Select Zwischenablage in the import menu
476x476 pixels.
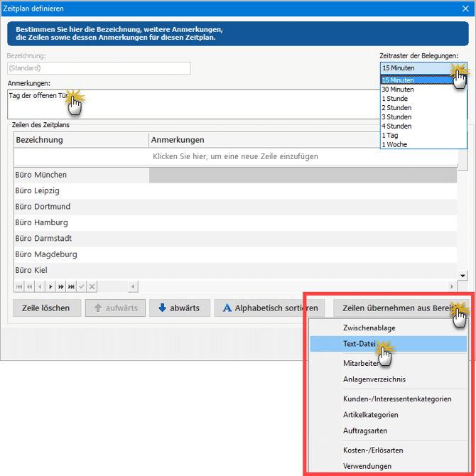pyautogui.click(x=369, y=328)
